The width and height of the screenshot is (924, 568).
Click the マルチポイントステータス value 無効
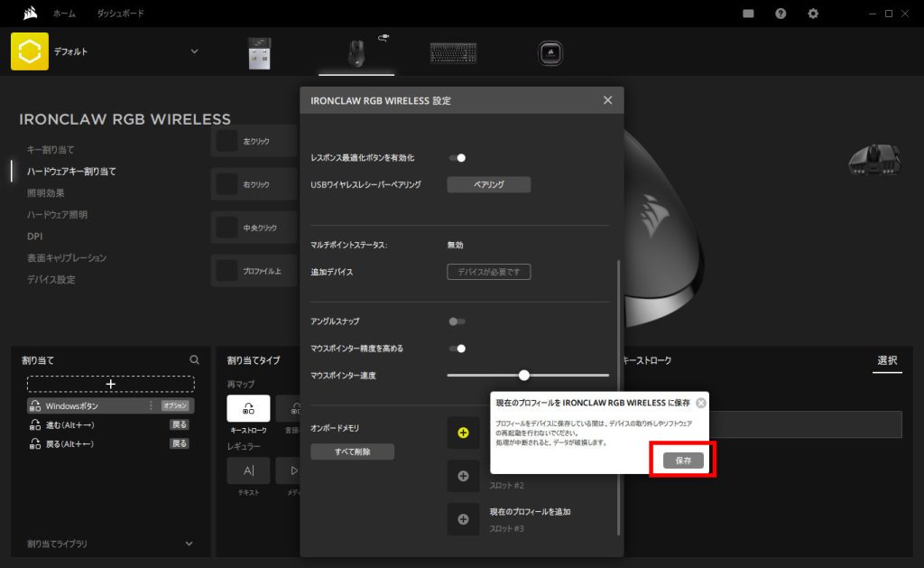pos(455,245)
